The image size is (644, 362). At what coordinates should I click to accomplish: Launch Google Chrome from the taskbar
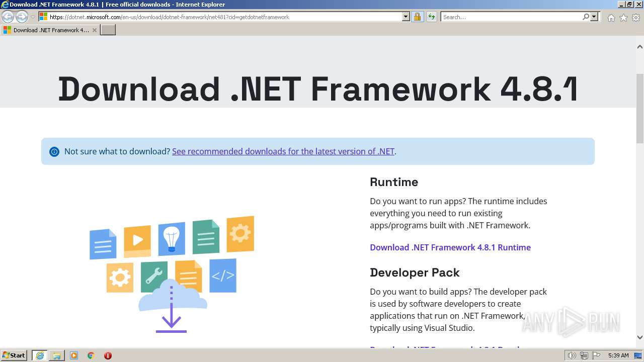[x=91, y=355]
